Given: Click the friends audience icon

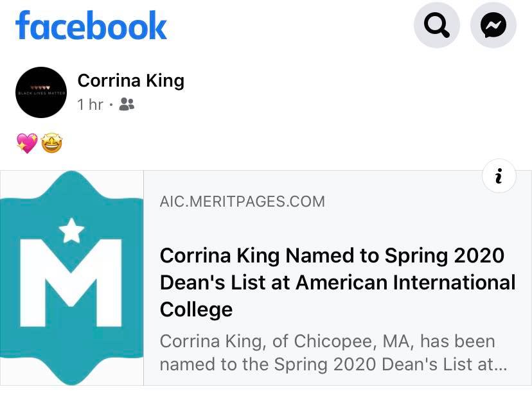Looking at the screenshot, I should tap(127, 104).
